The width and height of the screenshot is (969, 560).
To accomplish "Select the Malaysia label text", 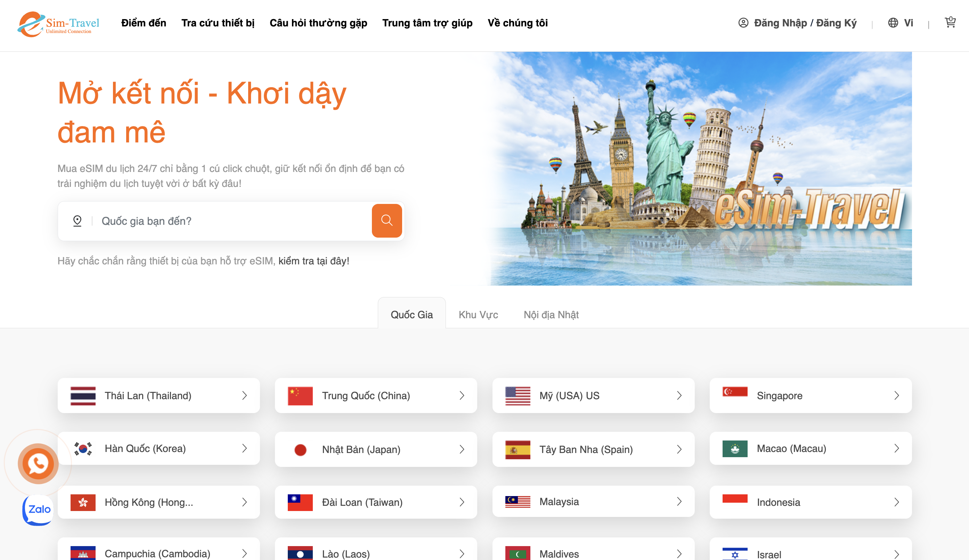I will pyautogui.click(x=559, y=502).
